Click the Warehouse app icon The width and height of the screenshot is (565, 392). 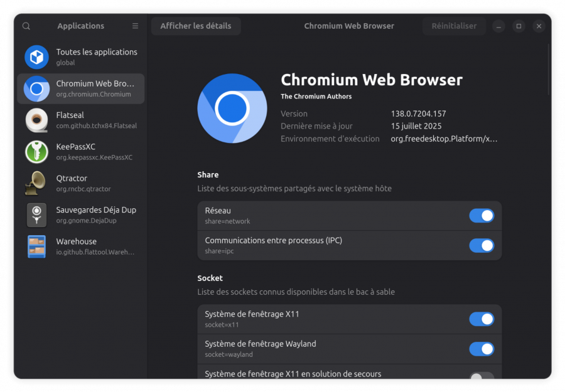[x=36, y=246]
